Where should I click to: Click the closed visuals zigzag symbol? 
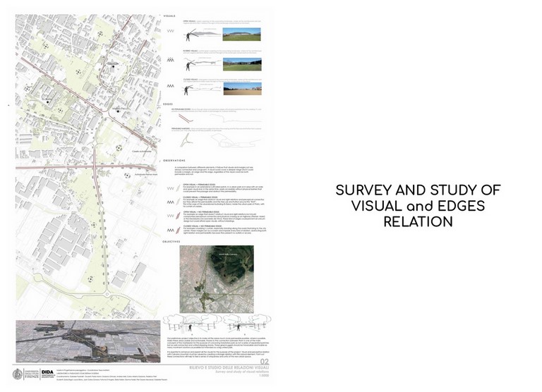click(x=169, y=86)
